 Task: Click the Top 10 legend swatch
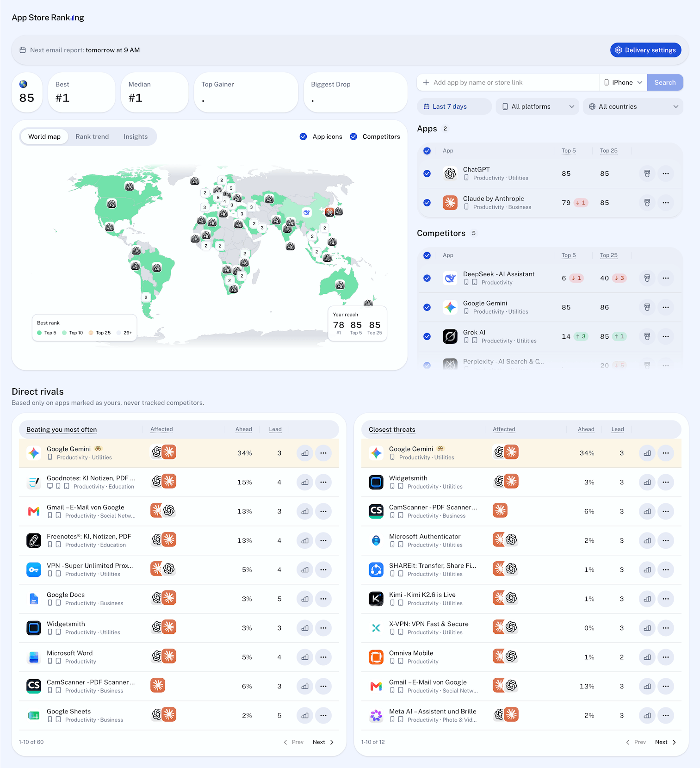64,333
